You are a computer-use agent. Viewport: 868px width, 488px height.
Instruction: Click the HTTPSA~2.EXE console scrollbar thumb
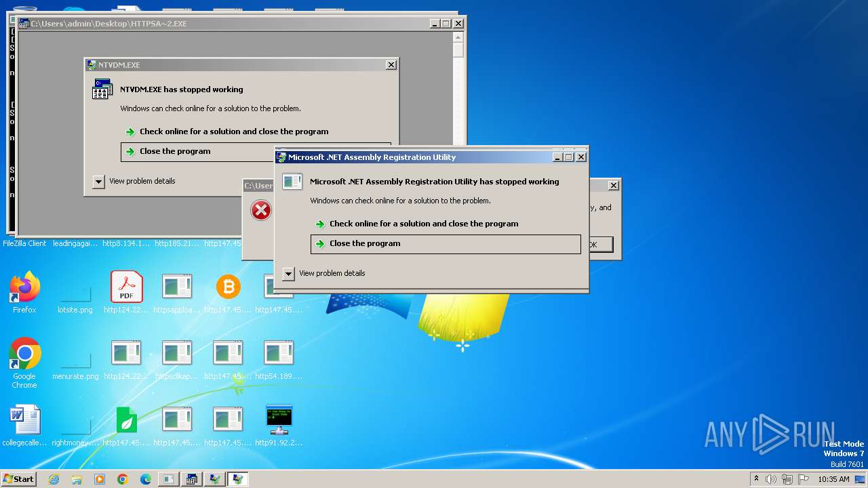tap(458, 50)
